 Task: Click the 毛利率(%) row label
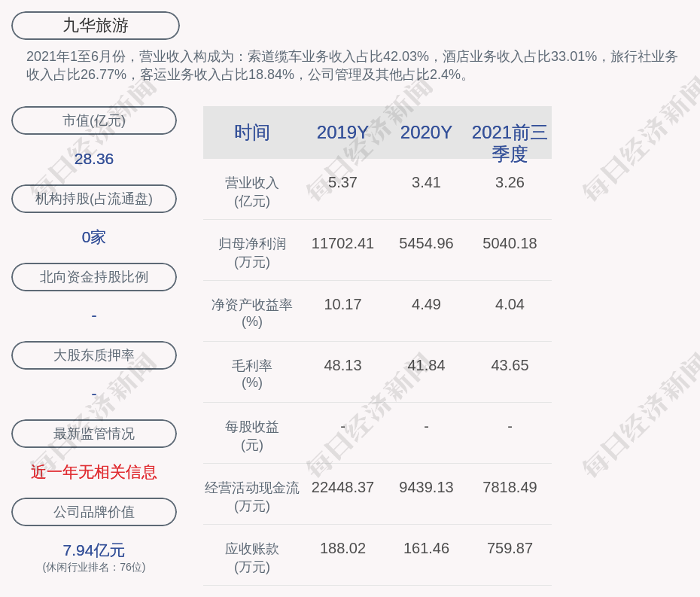pyautogui.click(x=252, y=374)
